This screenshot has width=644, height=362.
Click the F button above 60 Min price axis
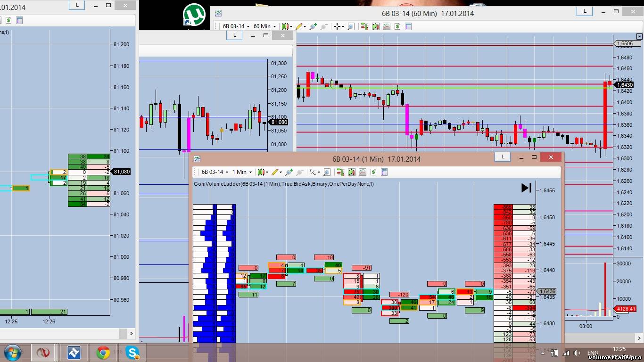click(639, 36)
